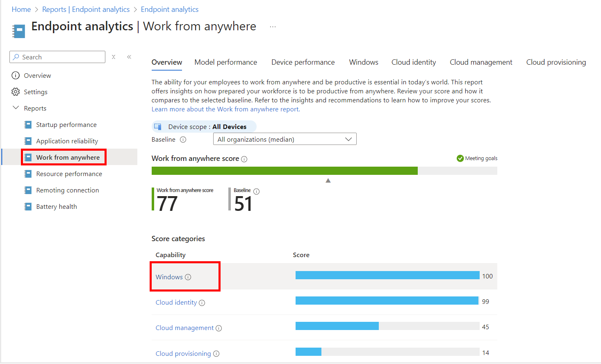Click the Capability column header
The height and width of the screenshot is (364, 601).
click(x=171, y=255)
